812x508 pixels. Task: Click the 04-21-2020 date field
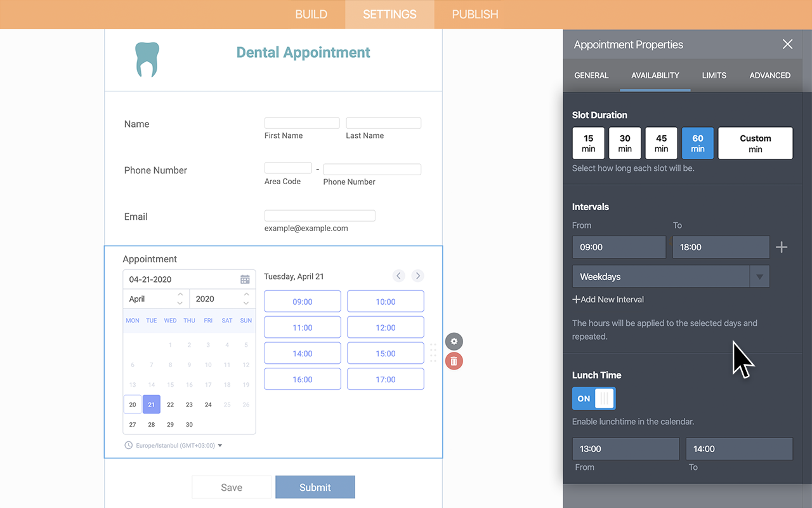pyautogui.click(x=189, y=279)
